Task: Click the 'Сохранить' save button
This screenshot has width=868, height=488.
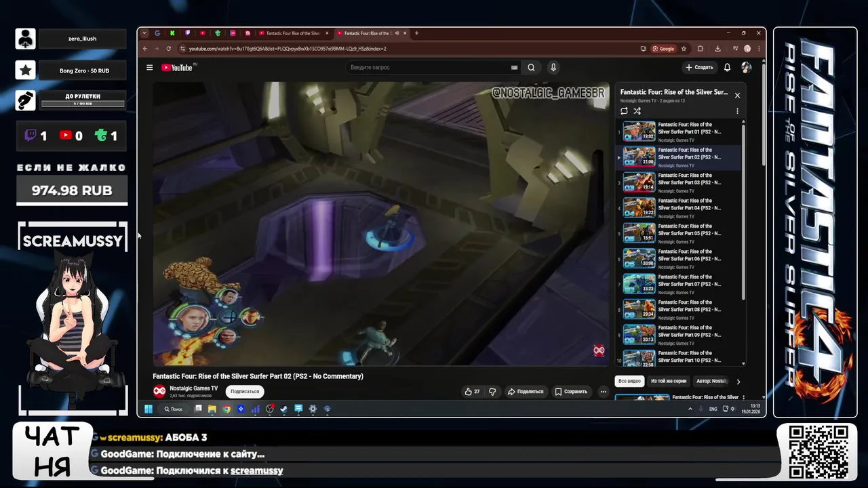Action: (x=571, y=391)
